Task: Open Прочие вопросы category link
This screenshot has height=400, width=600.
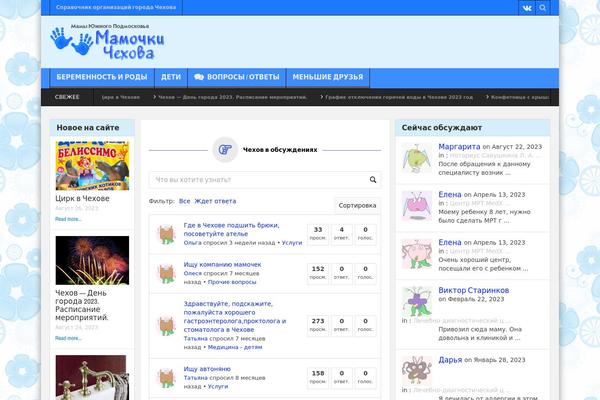Action: 232,282
